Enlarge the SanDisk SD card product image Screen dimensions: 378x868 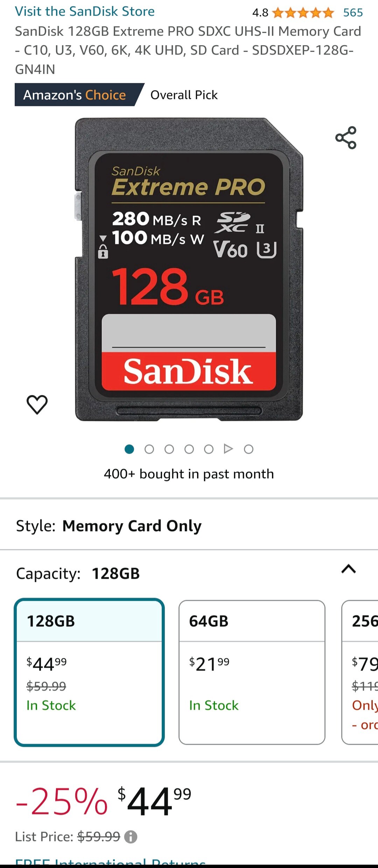click(189, 269)
